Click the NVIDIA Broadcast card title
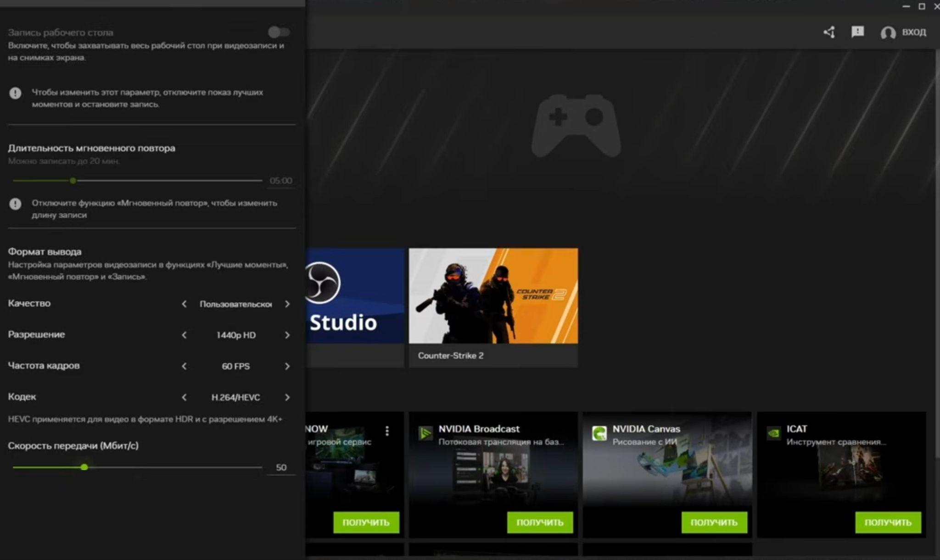This screenshot has width=940, height=560. point(479,429)
